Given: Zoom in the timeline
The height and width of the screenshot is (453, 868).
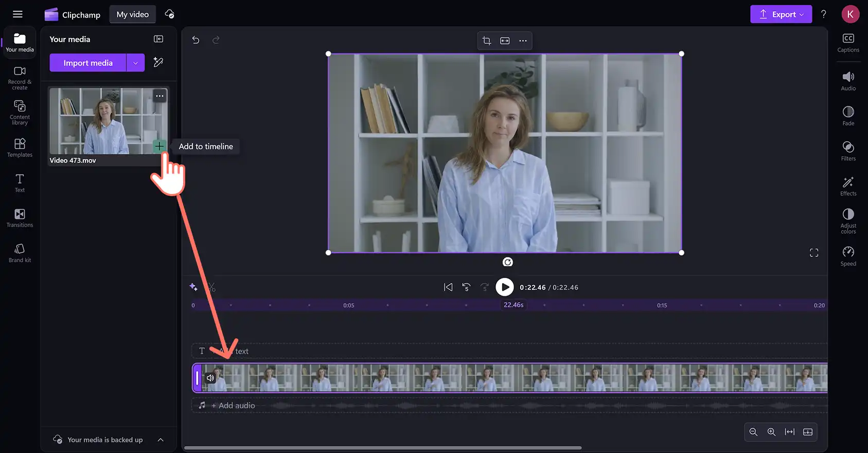Looking at the screenshot, I should click(771, 432).
